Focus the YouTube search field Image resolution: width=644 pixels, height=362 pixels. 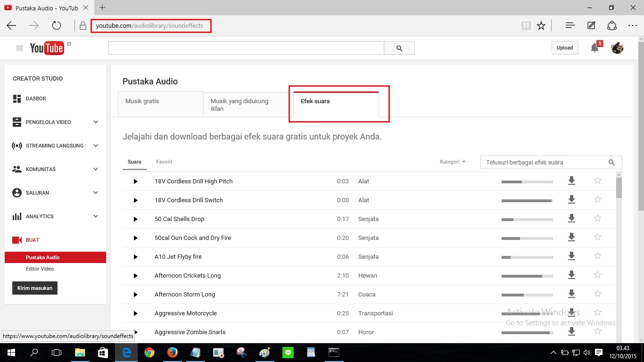[246, 48]
